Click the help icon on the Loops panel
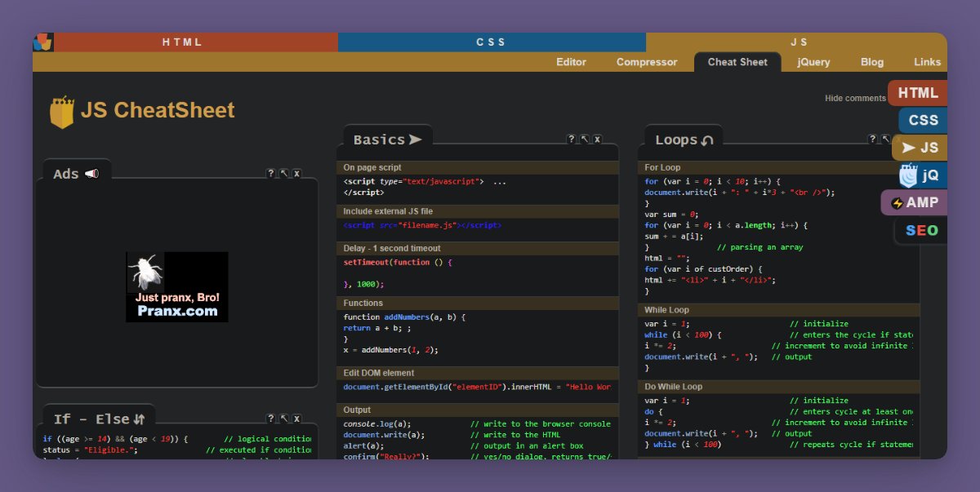 [x=873, y=139]
